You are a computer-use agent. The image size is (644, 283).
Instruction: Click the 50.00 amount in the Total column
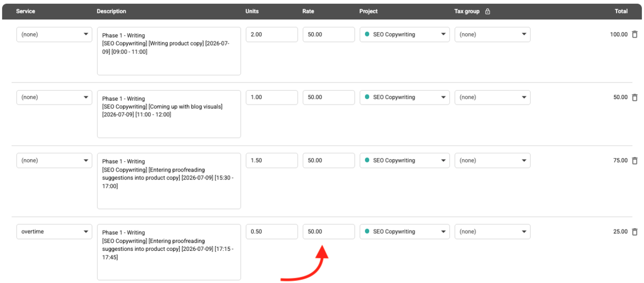pos(620,98)
